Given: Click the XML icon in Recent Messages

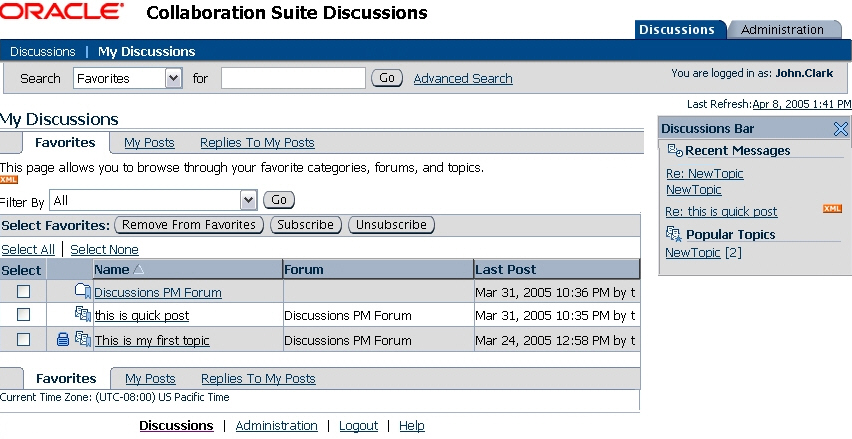Looking at the screenshot, I should 832,209.
